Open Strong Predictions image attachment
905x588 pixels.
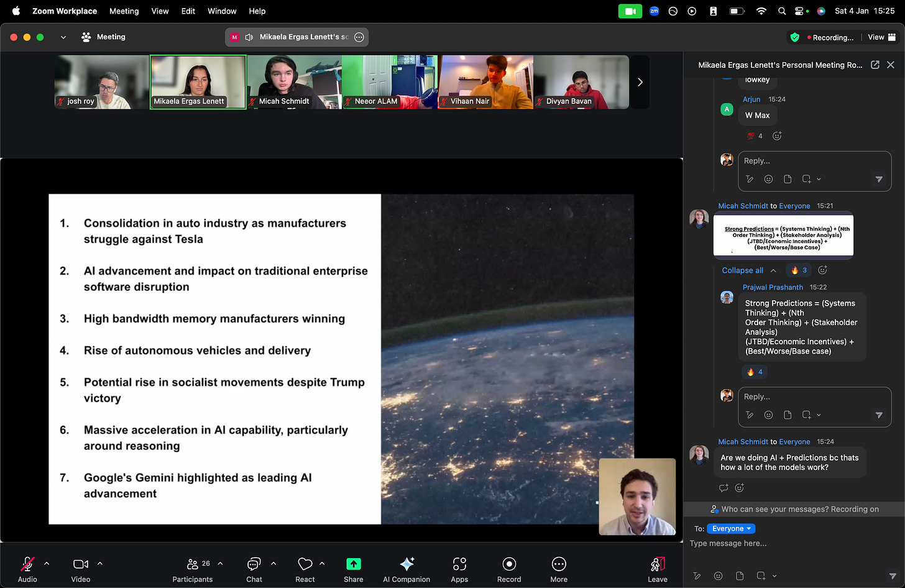click(x=783, y=236)
